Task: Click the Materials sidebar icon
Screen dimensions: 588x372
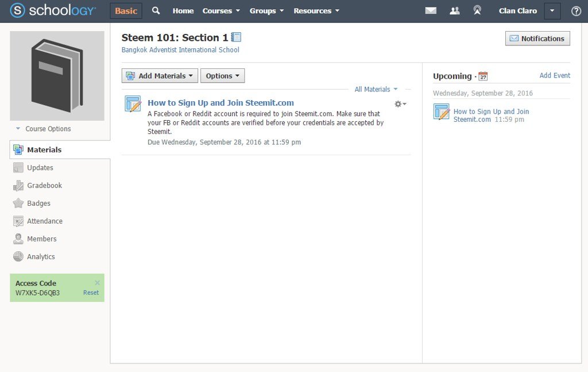Action: pyautogui.click(x=18, y=149)
